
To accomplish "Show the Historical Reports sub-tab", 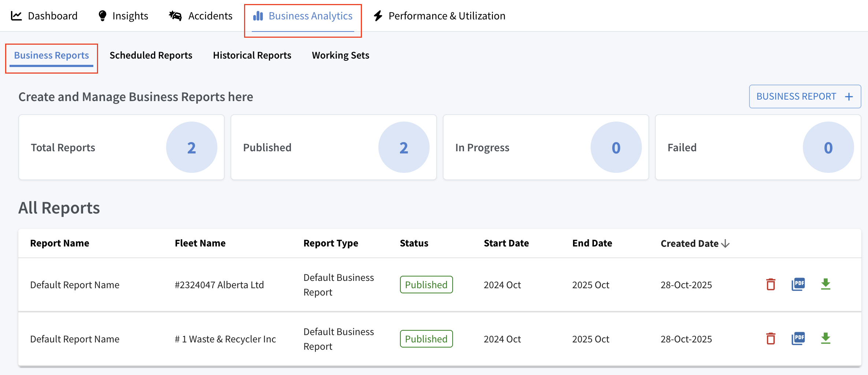I will click(252, 55).
